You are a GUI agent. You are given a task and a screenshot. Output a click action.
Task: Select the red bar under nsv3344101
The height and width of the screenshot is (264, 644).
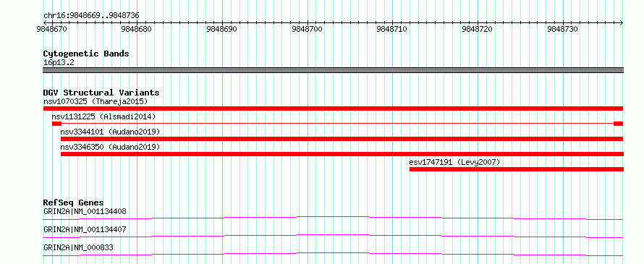(x=342, y=139)
